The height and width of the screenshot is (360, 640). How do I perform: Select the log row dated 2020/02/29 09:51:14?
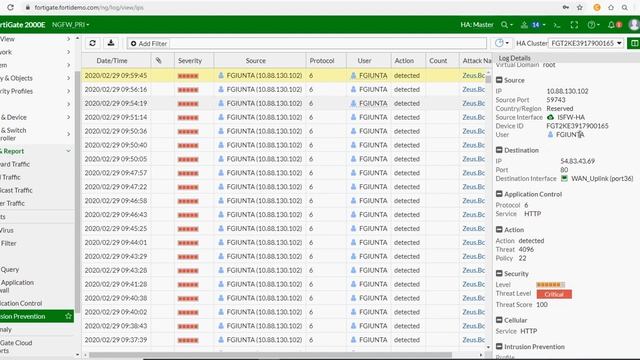(x=284, y=117)
